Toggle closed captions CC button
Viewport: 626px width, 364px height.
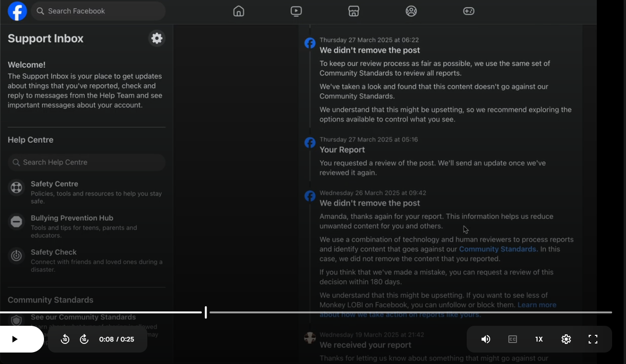(x=513, y=339)
